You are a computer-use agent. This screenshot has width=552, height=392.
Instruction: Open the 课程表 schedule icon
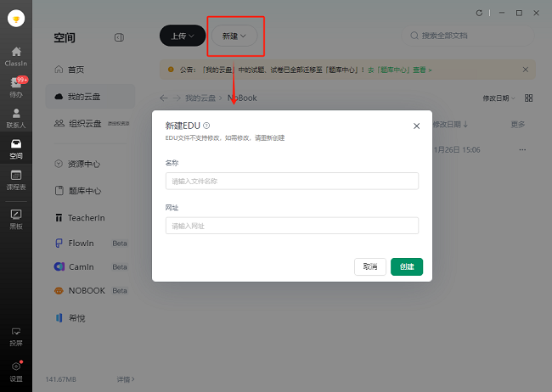pos(16,179)
